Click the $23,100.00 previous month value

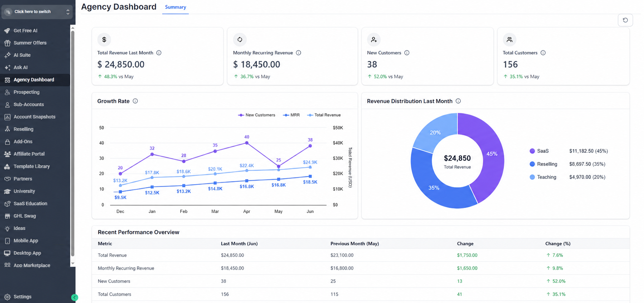[x=342, y=255]
